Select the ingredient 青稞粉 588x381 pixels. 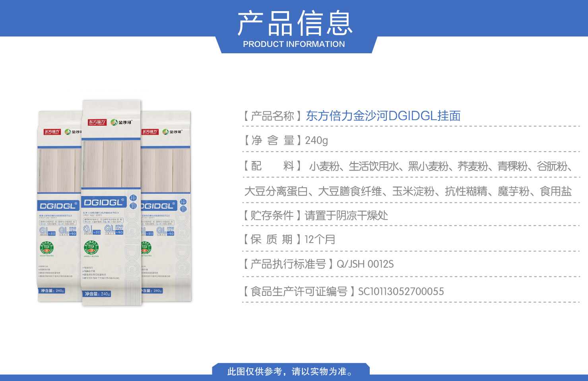point(513,166)
